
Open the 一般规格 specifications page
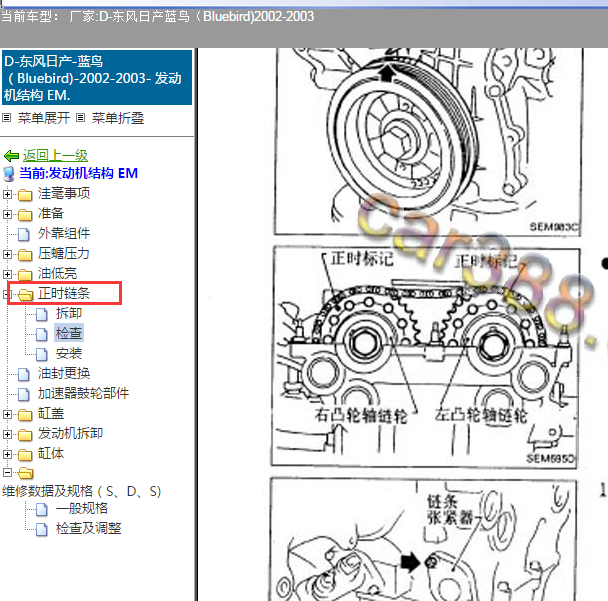click(82, 508)
